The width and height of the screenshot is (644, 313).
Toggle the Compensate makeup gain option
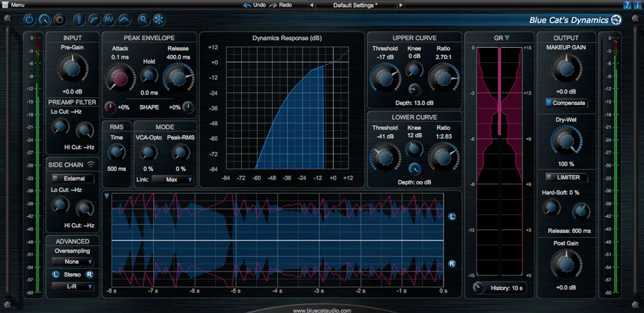pyautogui.click(x=566, y=103)
